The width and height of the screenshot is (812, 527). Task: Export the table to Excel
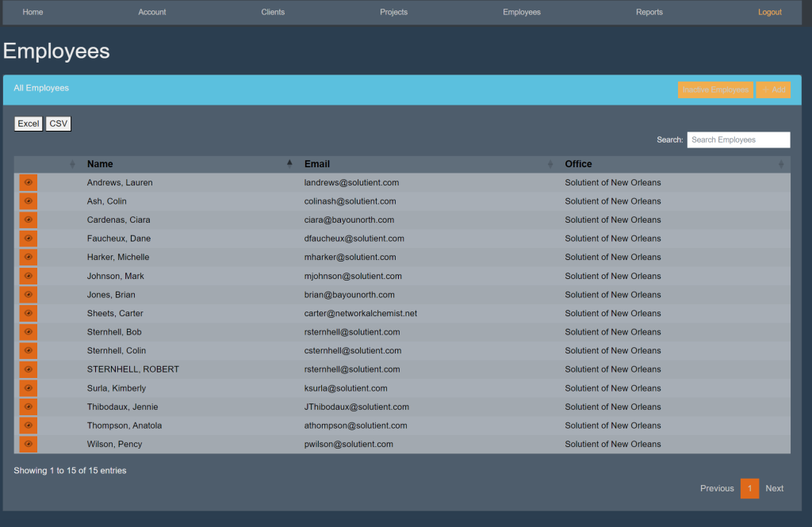click(x=29, y=124)
